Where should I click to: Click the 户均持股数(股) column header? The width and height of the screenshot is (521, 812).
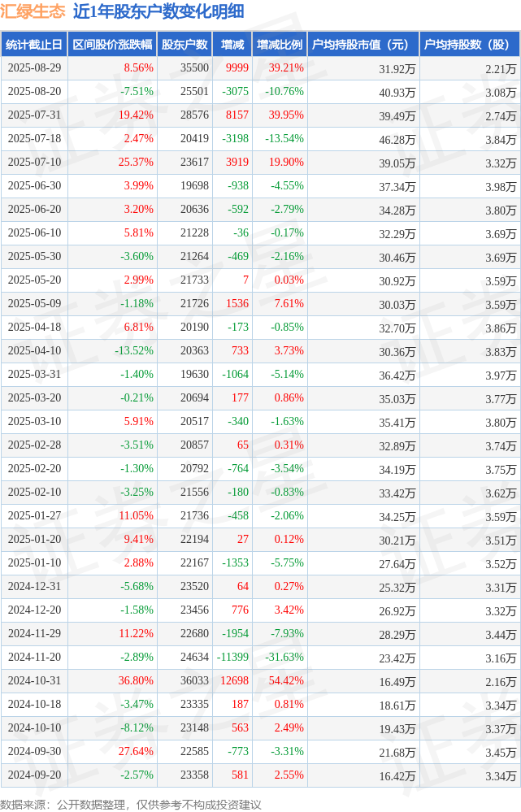[470, 45]
